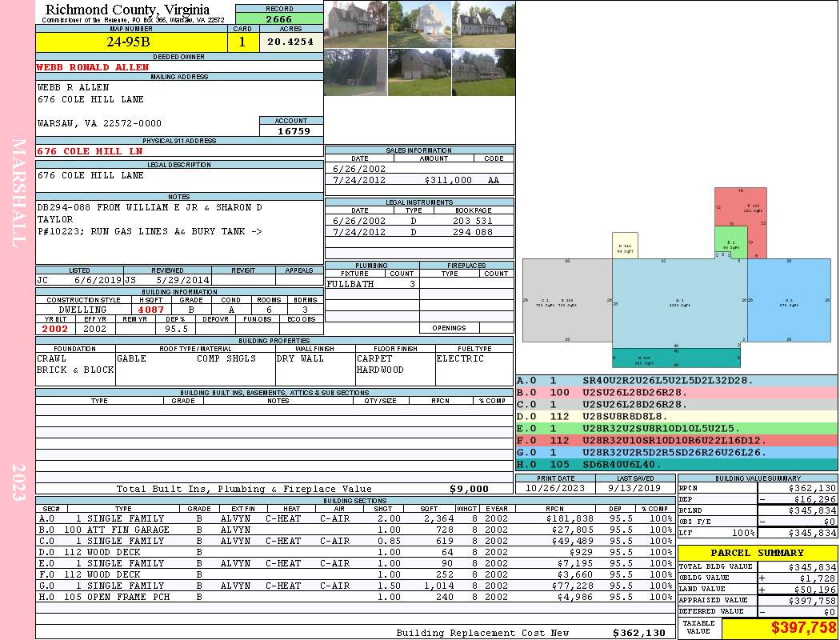The height and width of the screenshot is (640, 840).
Task: Click the MARSHALL district label on pink sidebar
Action: click(x=18, y=193)
